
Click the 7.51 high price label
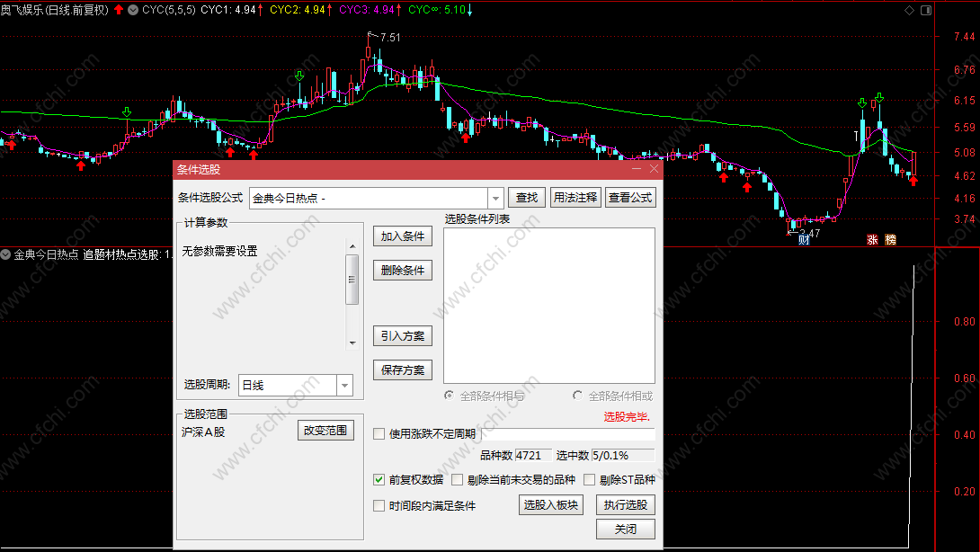pos(390,38)
